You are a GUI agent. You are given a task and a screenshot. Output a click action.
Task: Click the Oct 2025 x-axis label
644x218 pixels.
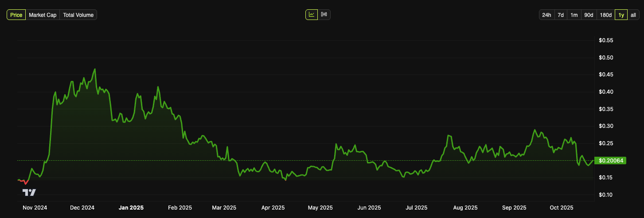point(562,207)
